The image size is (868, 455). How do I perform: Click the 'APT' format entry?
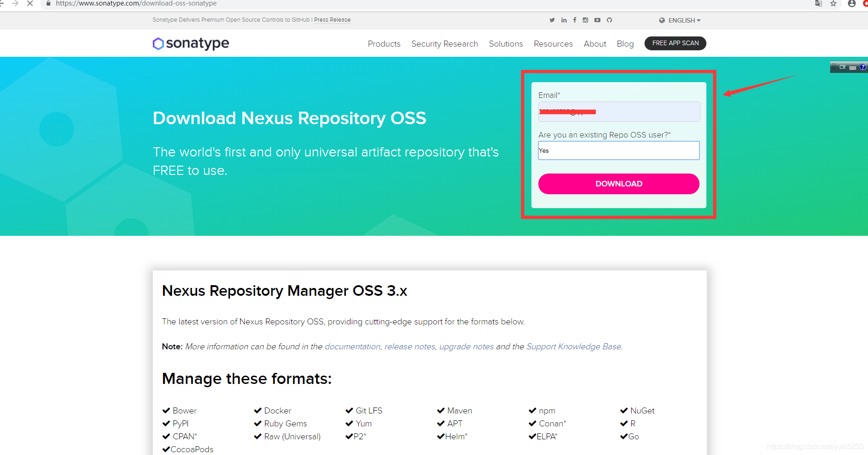454,424
